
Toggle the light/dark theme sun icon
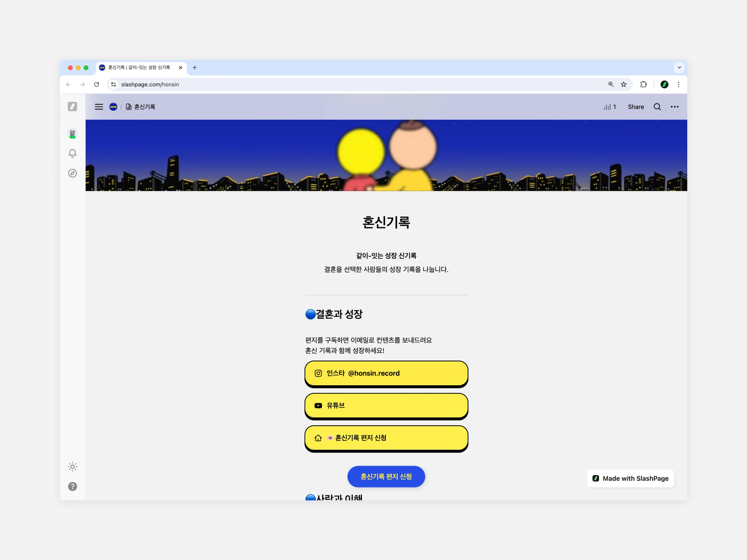coord(72,467)
